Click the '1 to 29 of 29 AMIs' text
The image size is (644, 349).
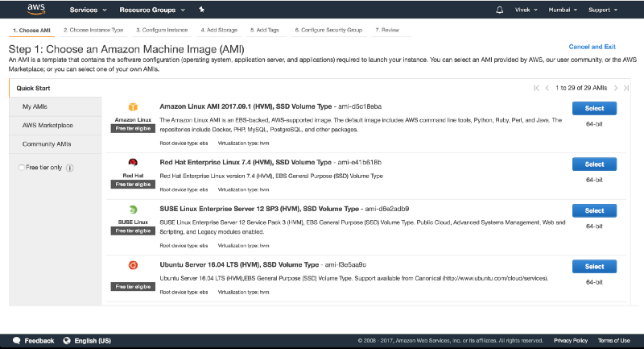(x=581, y=88)
